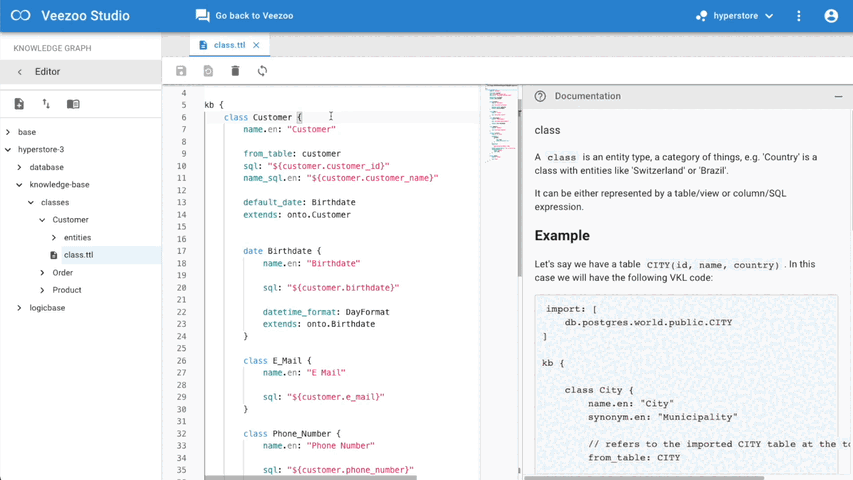Image resolution: width=853 pixels, height=480 pixels.
Task: Open the hyperstore workspace dropdown
Action: pos(735,16)
